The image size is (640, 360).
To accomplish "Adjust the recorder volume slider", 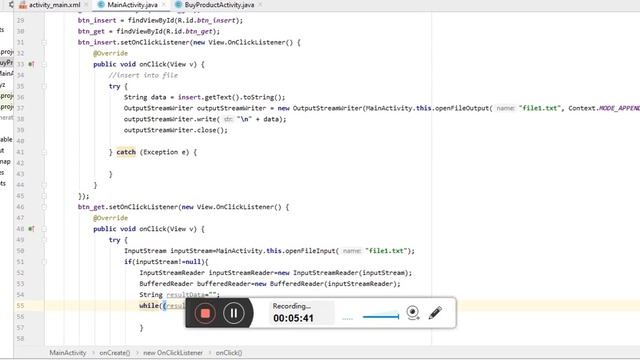I will click(380, 316).
